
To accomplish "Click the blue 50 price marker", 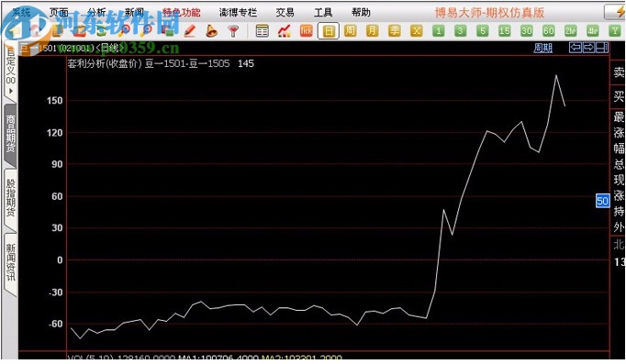I will pyautogui.click(x=602, y=201).
